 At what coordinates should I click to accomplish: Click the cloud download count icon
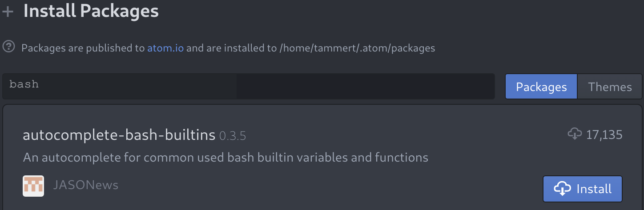click(575, 134)
